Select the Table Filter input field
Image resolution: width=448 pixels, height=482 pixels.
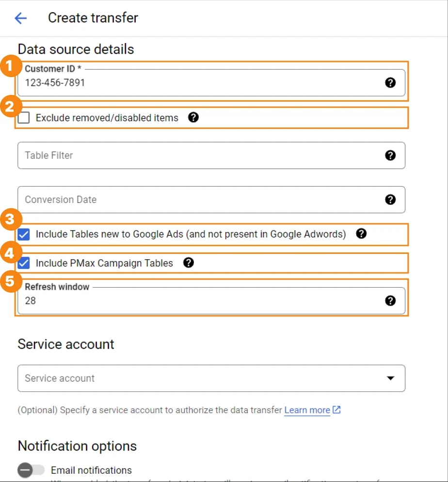coord(211,155)
